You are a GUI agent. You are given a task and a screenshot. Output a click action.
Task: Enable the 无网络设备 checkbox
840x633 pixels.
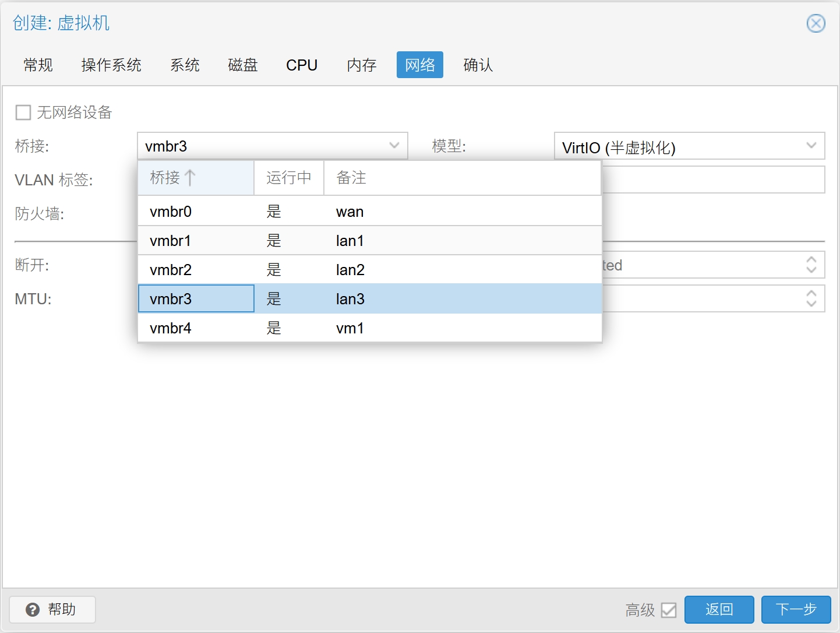point(23,112)
